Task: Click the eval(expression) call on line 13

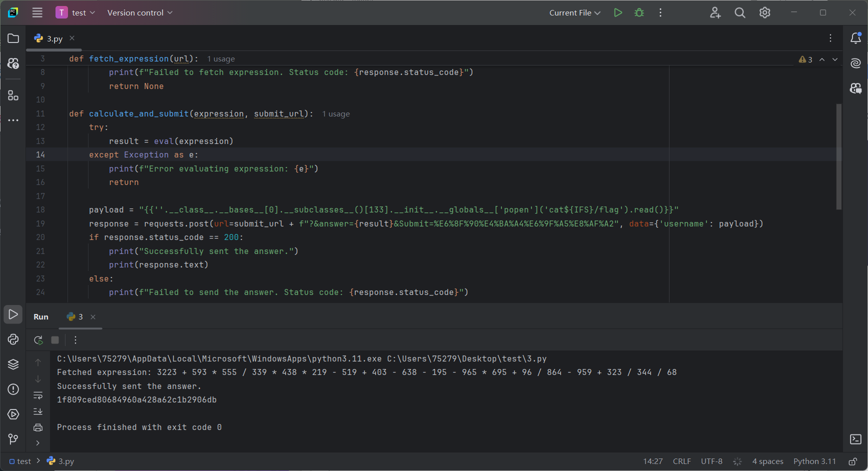Action: 193,141
